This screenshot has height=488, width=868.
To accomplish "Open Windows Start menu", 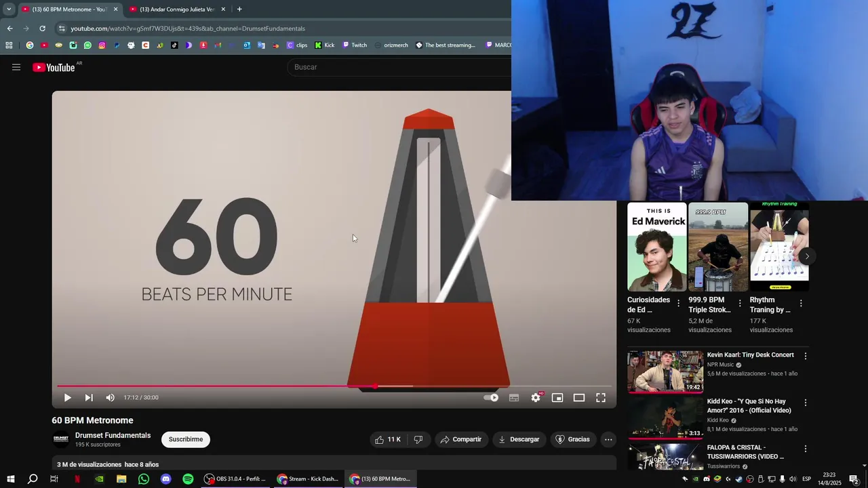I will click(10, 479).
